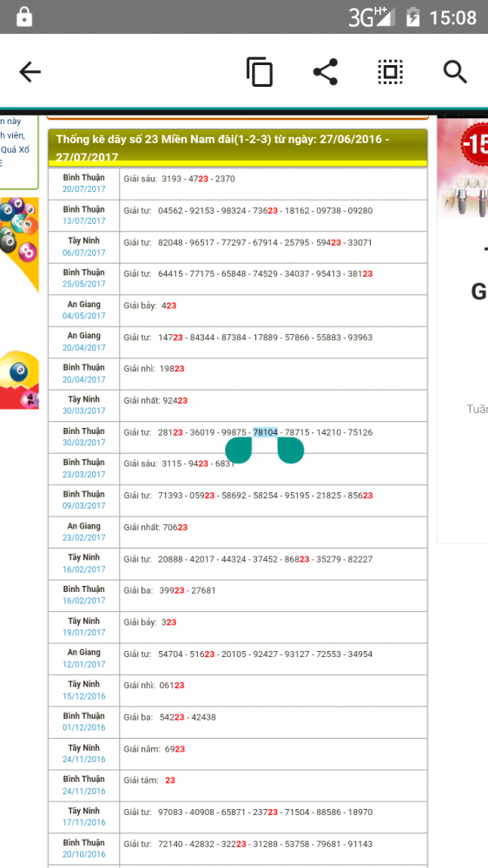
Task: Tap the battery icon in status bar
Action: (x=412, y=16)
